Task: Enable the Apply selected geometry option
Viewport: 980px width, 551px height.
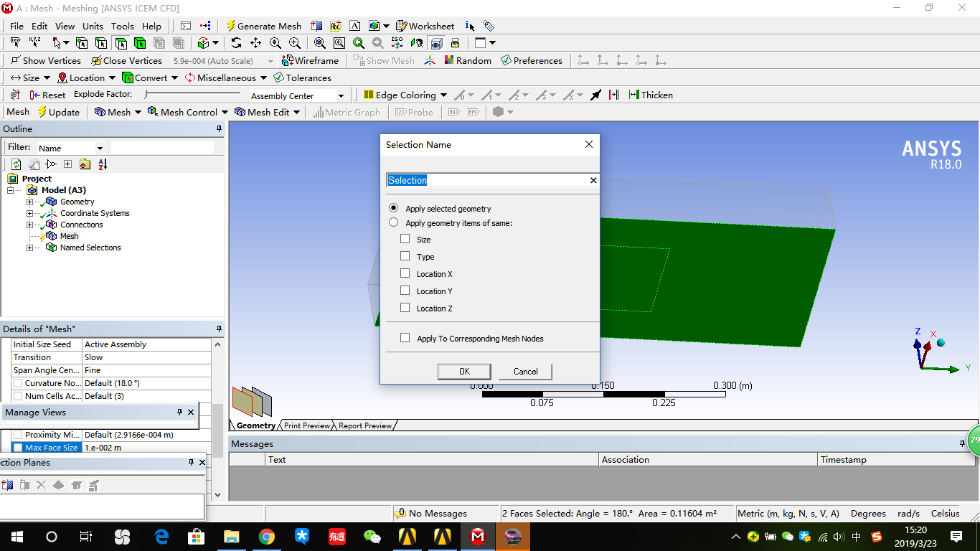Action: [x=393, y=207]
